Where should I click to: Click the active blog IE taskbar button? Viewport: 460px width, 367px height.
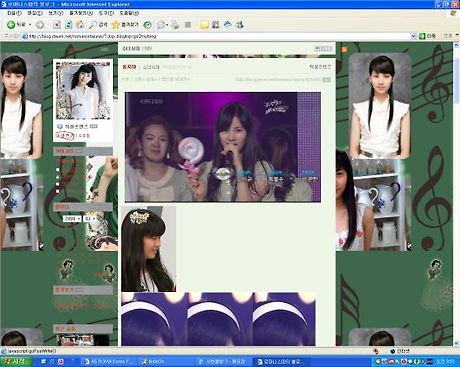[x=282, y=361]
